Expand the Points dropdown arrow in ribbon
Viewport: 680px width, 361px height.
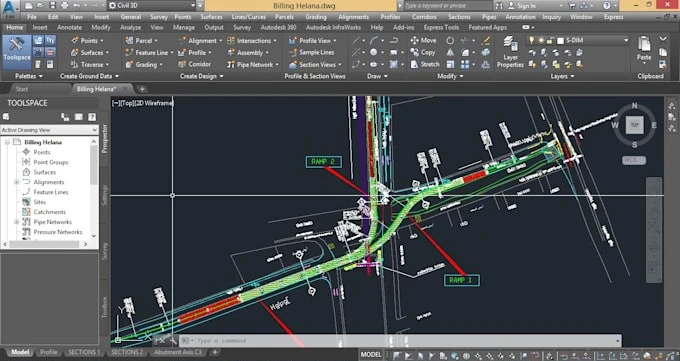point(102,41)
